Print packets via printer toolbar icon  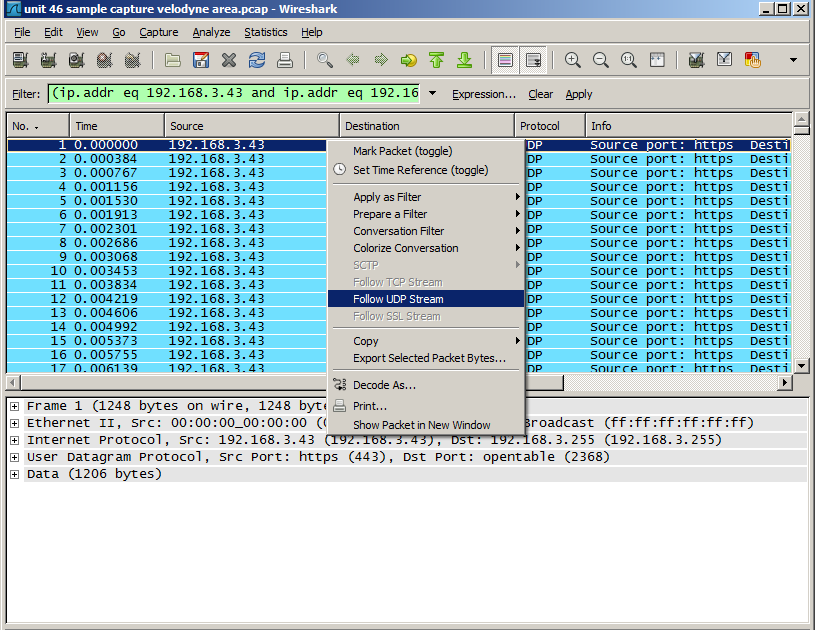285,60
